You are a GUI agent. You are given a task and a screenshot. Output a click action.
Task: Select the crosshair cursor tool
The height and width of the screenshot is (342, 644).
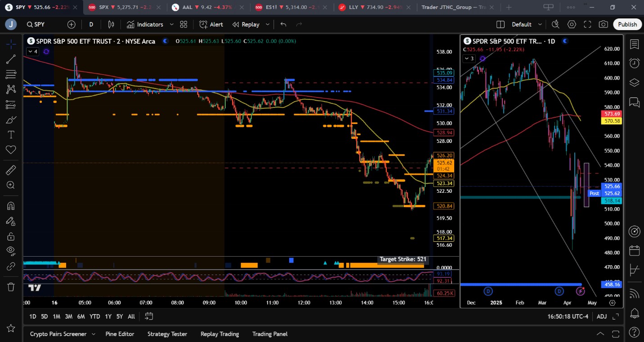point(11,44)
